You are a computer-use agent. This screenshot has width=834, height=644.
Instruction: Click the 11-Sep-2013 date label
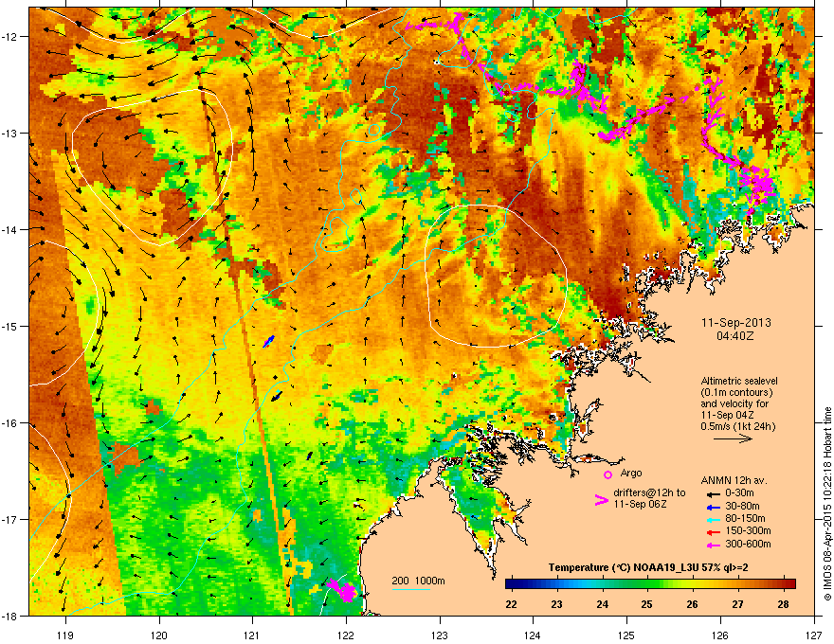tap(736, 323)
